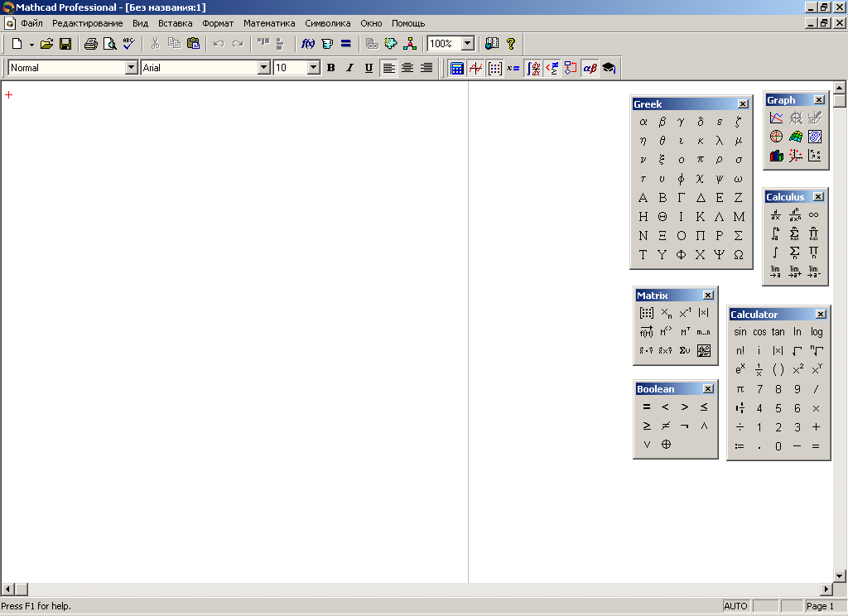The height and width of the screenshot is (616, 848).
Task: Insert a surface plot from Graph palette
Action: point(796,137)
